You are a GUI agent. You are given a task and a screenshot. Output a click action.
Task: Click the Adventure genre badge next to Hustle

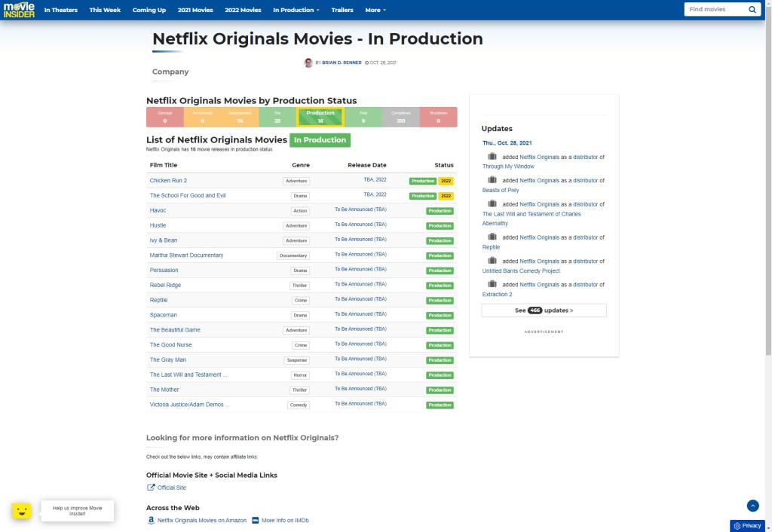(x=296, y=225)
